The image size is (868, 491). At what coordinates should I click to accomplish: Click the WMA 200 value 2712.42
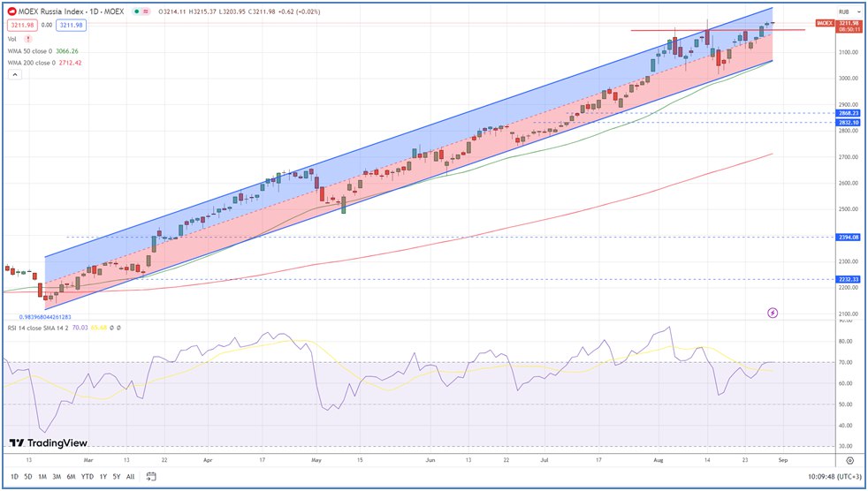tap(70, 63)
